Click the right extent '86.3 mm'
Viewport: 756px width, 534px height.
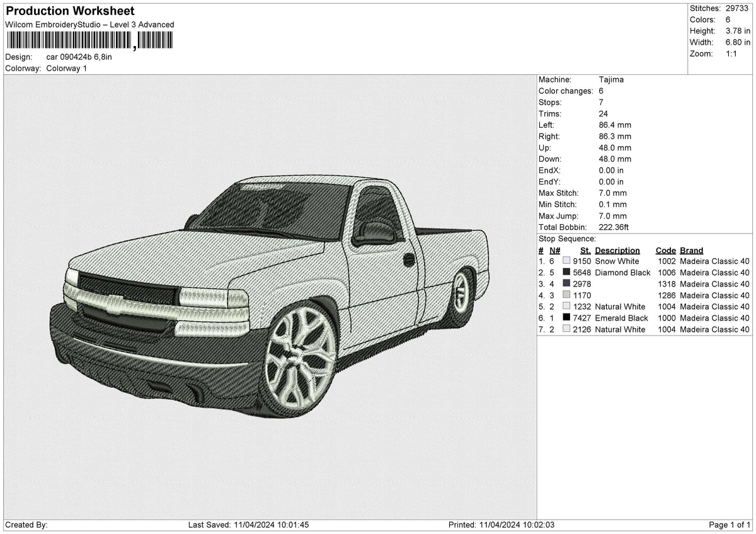pyautogui.click(x=615, y=136)
